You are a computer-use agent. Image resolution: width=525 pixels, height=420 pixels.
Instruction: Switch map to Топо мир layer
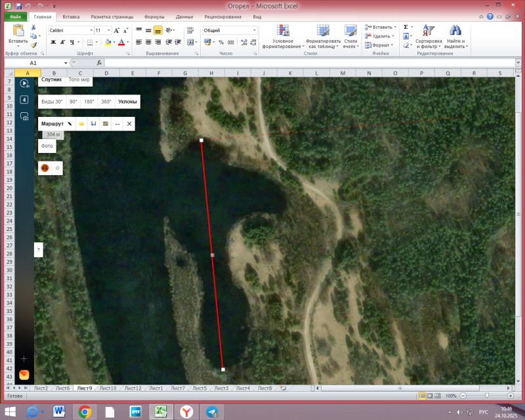79,79
